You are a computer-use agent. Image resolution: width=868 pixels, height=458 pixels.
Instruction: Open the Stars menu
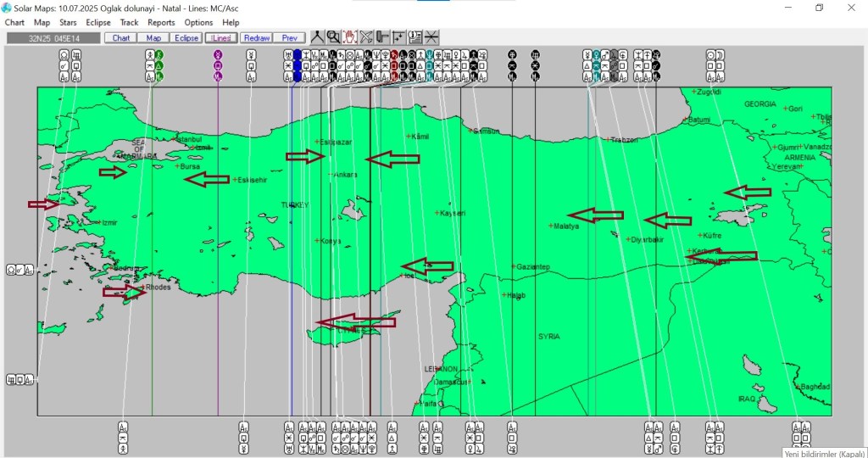(68, 22)
